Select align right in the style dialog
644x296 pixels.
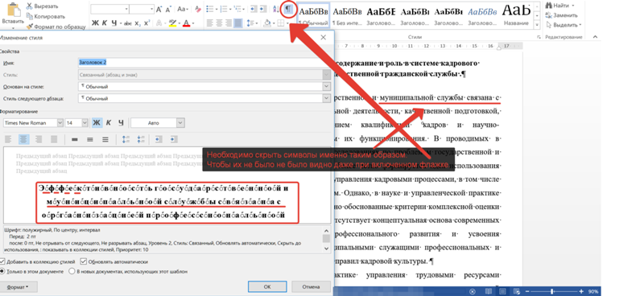[x=39, y=140]
